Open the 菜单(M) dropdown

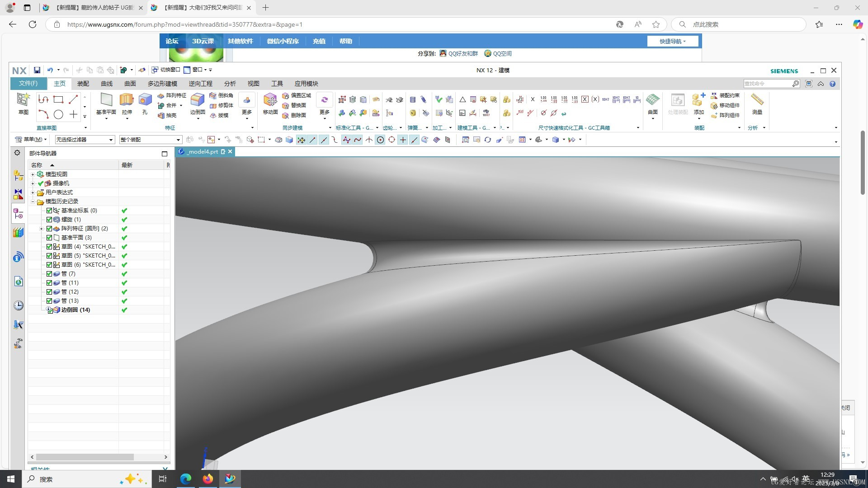point(31,140)
